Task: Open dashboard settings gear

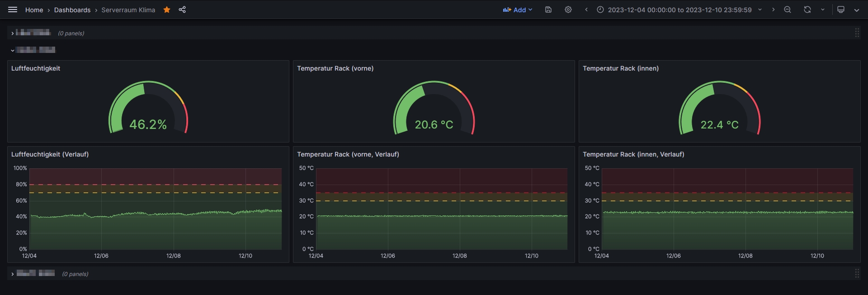Action: pyautogui.click(x=568, y=10)
